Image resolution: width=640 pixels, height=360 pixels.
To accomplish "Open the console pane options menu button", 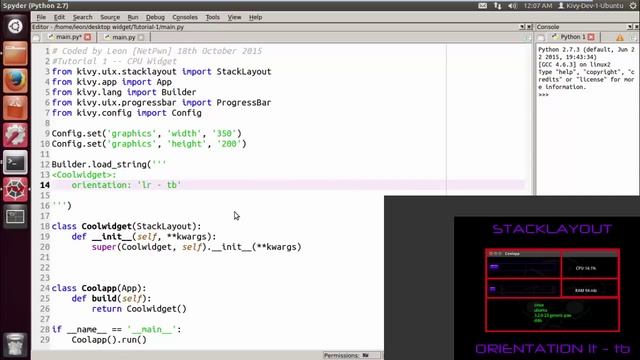I will click(x=633, y=38).
